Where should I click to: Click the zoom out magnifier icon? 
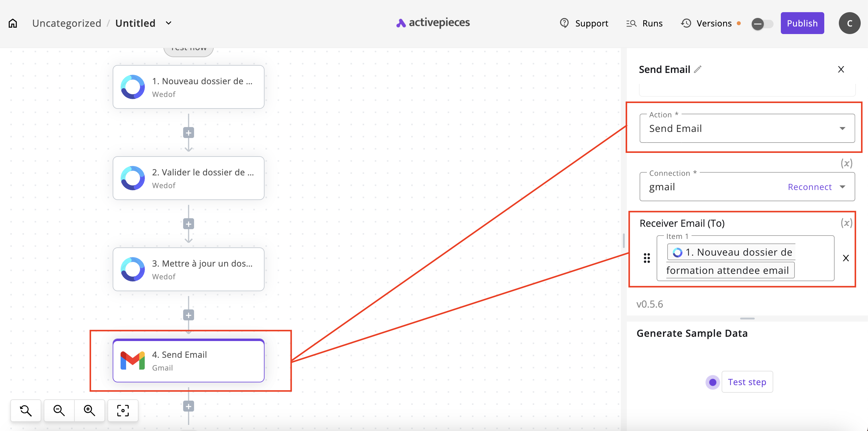point(59,410)
